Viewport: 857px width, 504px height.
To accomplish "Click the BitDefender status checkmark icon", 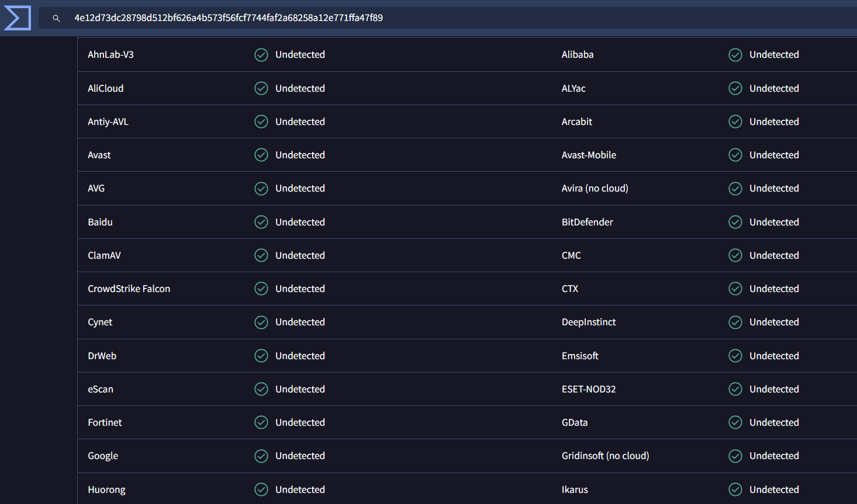I will 735,223.
